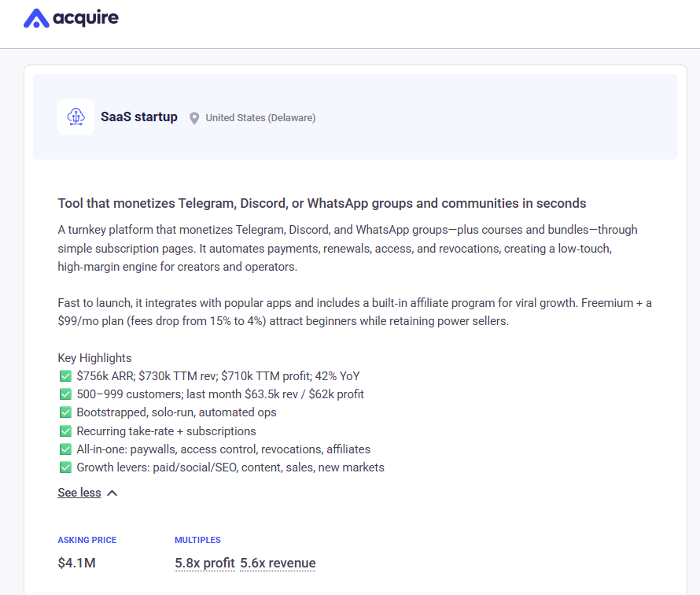Click 'Recurring take-rate + subscriptions' line
The image size is (700, 595).
click(166, 431)
